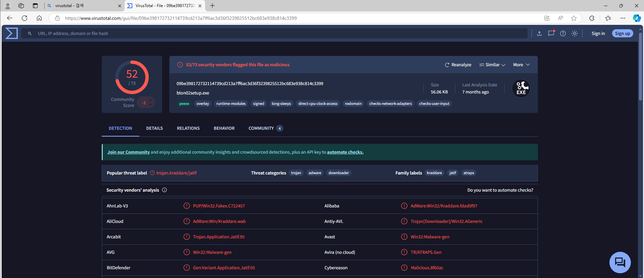Expand the Similar dropdown

pyautogui.click(x=492, y=65)
